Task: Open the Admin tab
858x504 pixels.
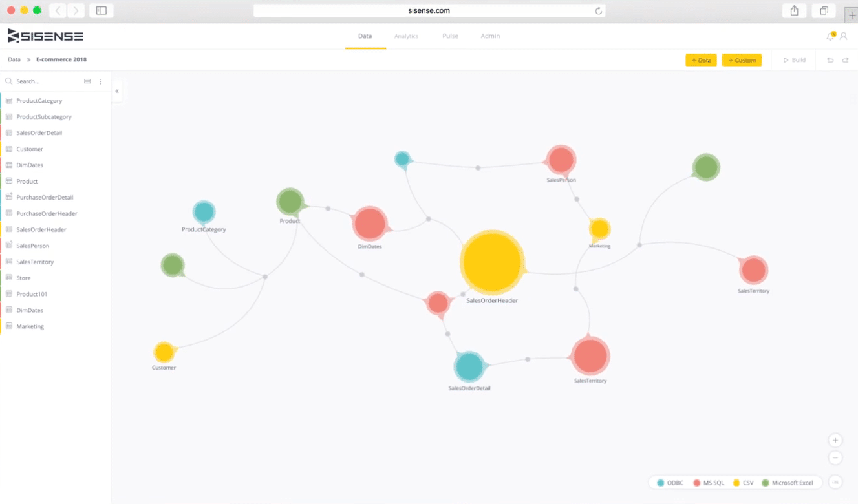Action: tap(490, 36)
